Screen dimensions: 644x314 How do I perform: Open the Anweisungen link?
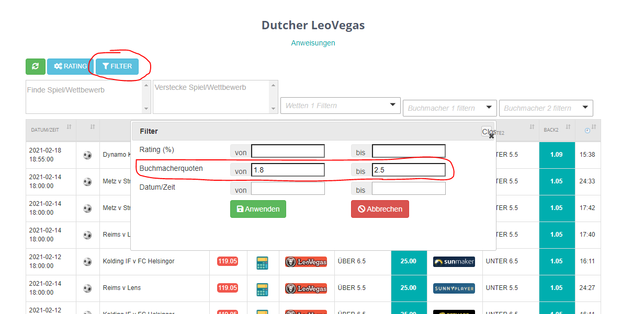pyautogui.click(x=313, y=43)
